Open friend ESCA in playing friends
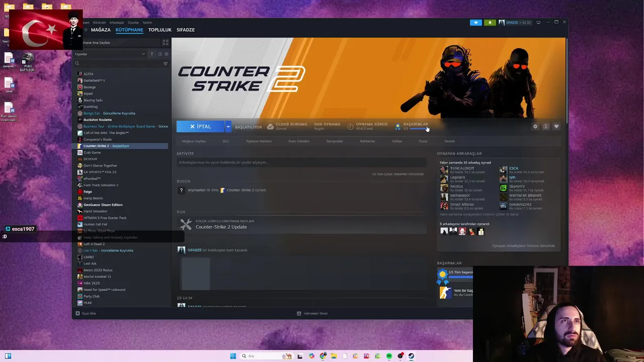Image resolution: width=644 pixels, height=362 pixels. pyautogui.click(x=513, y=168)
